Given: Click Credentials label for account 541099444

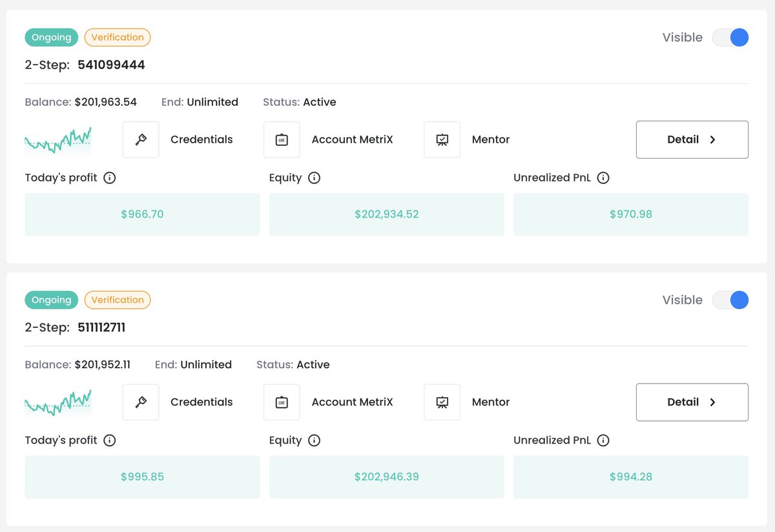Looking at the screenshot, I should click(201, 139).
